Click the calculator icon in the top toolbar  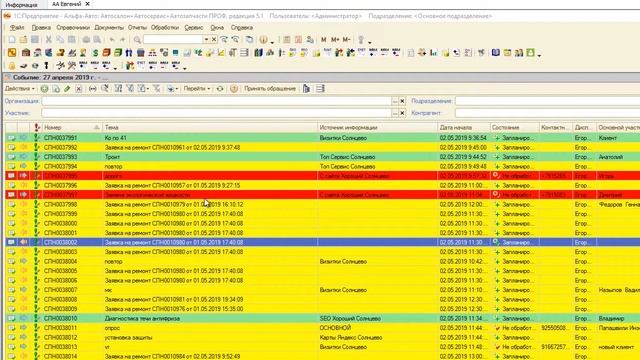[287, 40]
